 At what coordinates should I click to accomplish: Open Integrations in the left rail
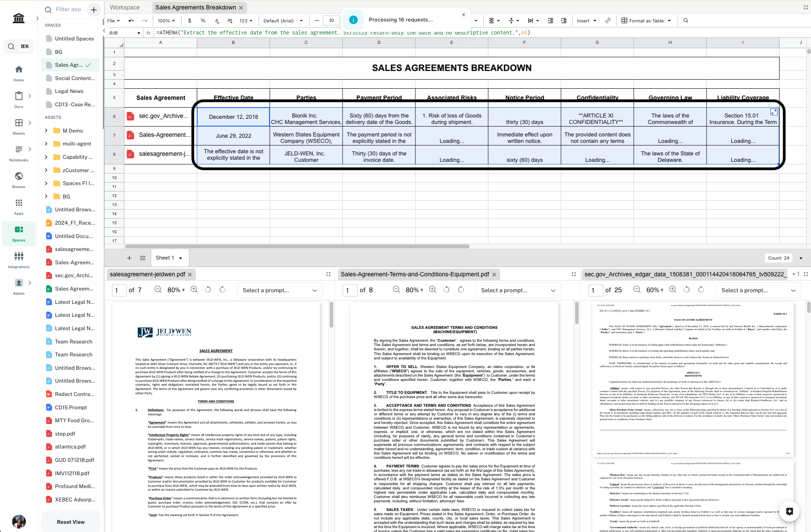click(x=19, y=260)
